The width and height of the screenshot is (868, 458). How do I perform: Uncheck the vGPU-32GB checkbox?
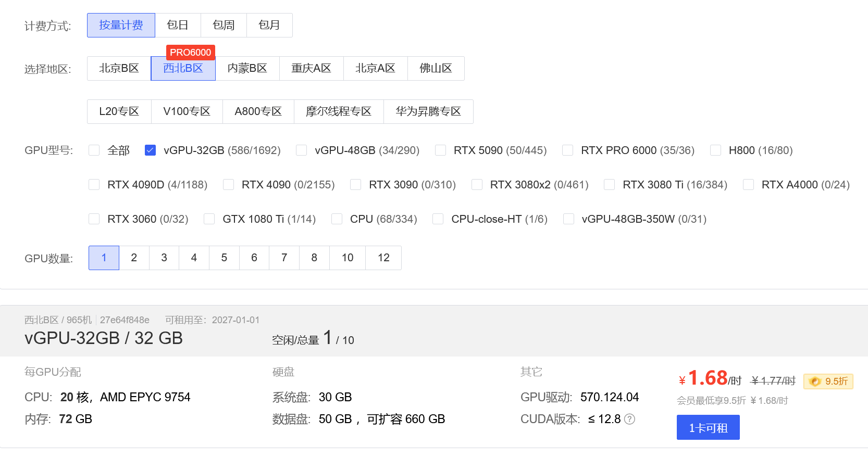pyautogui.click(x=151, y=150)
